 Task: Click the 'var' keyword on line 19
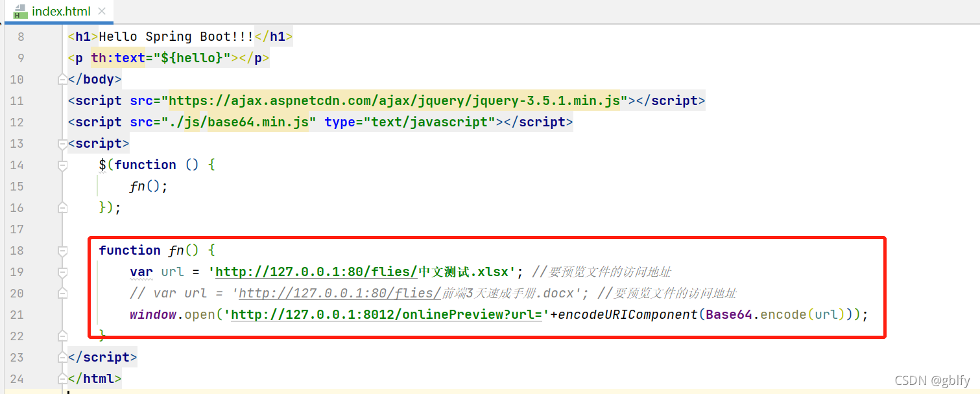[x=141, y=272]
